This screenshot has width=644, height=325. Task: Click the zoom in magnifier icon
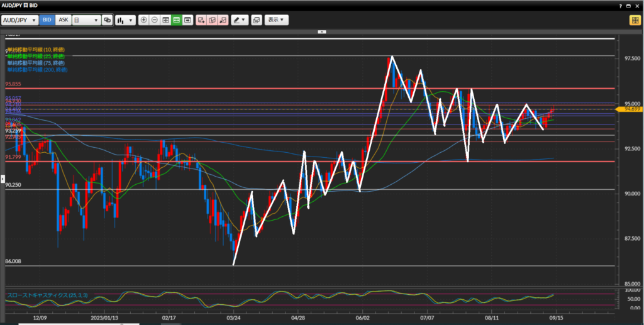pyautogui.click(x=144, y=20)
